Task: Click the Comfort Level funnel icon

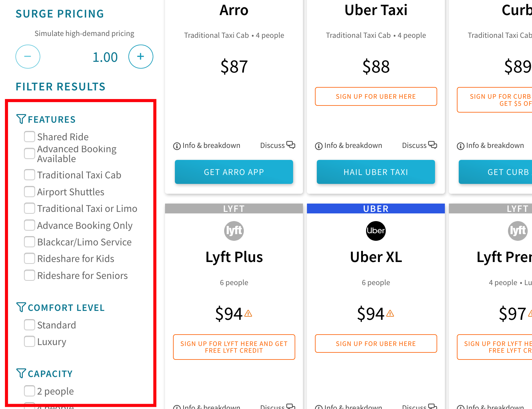Action: (x=21, y=307)
